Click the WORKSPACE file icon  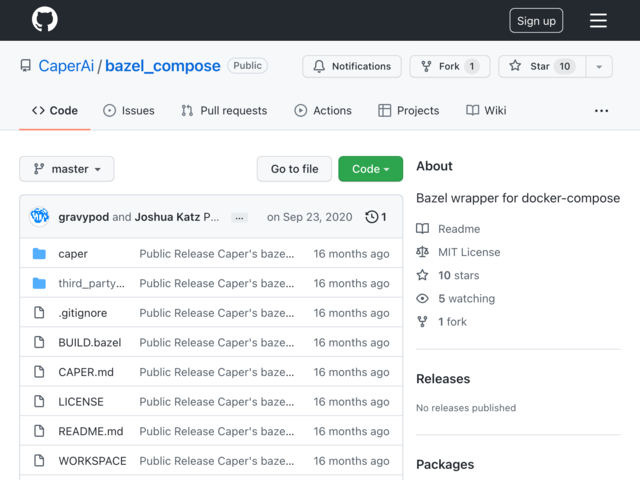coord(39,460)
